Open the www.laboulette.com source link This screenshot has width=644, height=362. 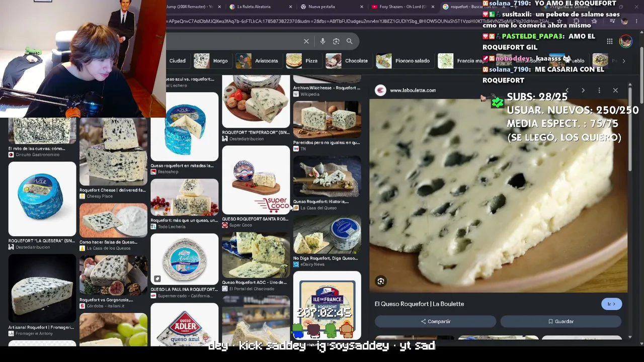413,90
